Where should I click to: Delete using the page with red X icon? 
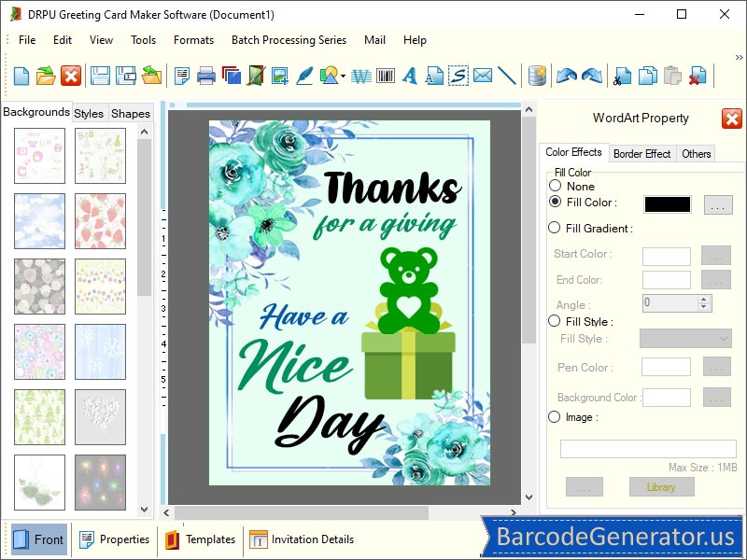(x=698, y=76)
